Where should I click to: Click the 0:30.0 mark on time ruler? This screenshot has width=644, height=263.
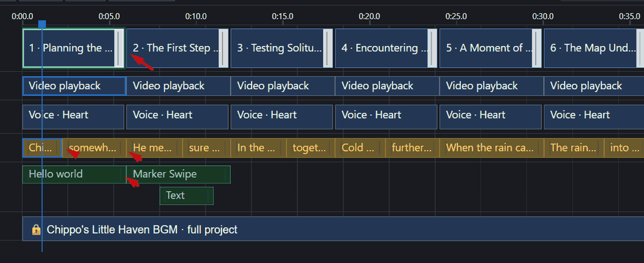pyautogui.click(x=543, y=16)
